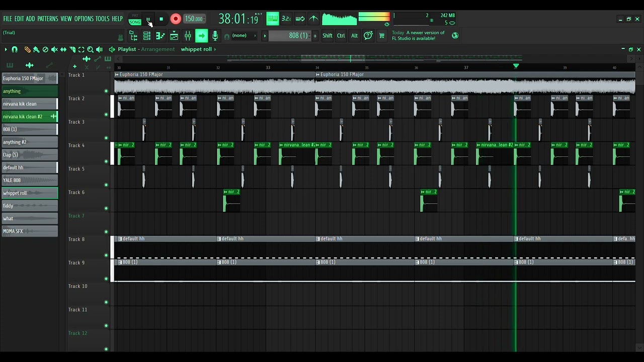Click the green playhead marker on timeline
Image resolution: width=644 pixels, height=362 pixels.
[x=516, y=66]
